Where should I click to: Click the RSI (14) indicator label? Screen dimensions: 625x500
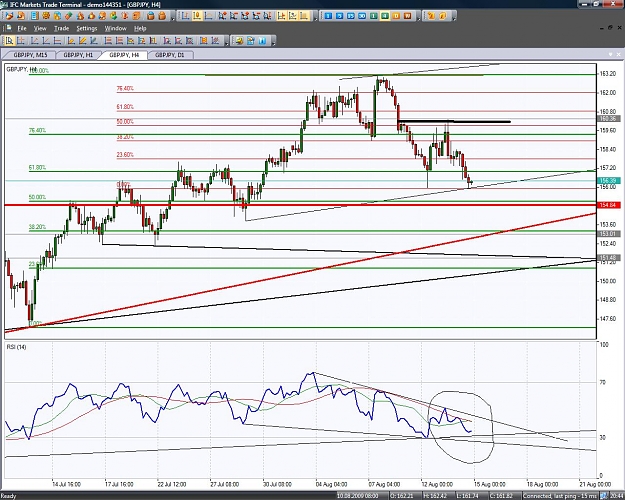pos(16,347)
